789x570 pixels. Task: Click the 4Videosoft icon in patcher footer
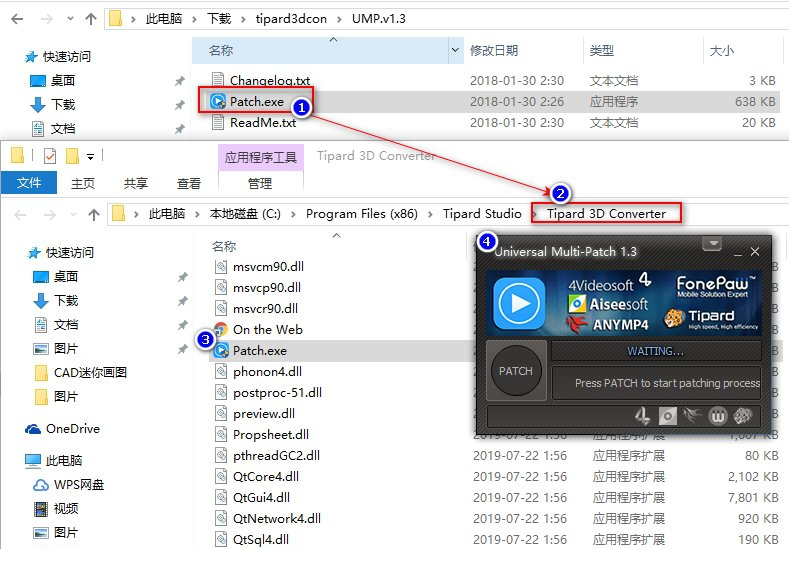click(x=642, y=416)
